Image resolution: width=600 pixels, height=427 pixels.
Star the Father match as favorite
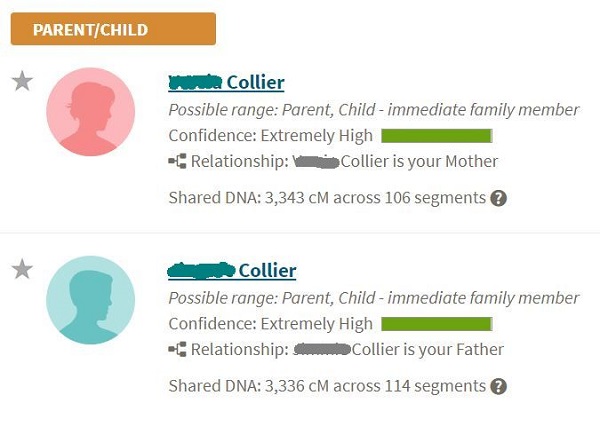click(22, 269)
